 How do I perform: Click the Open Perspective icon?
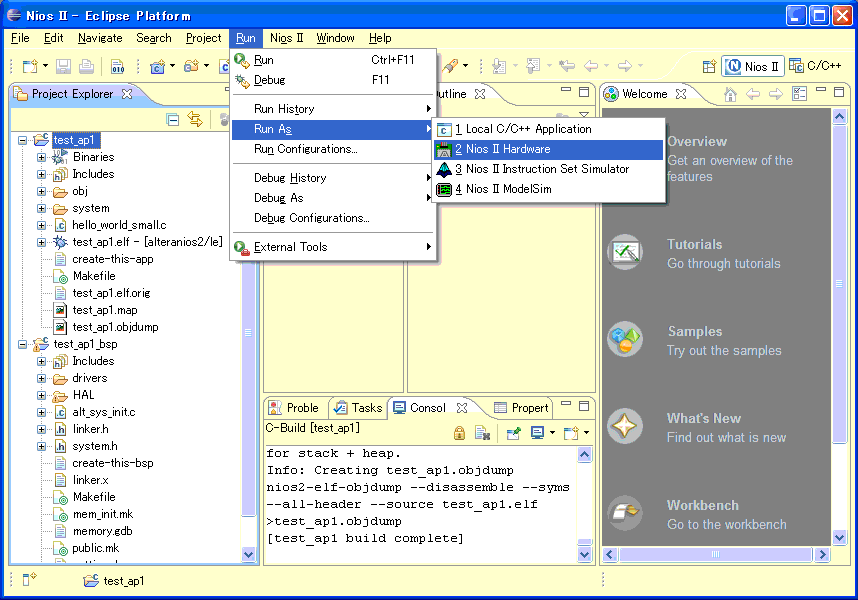click(x=709, y=66)
